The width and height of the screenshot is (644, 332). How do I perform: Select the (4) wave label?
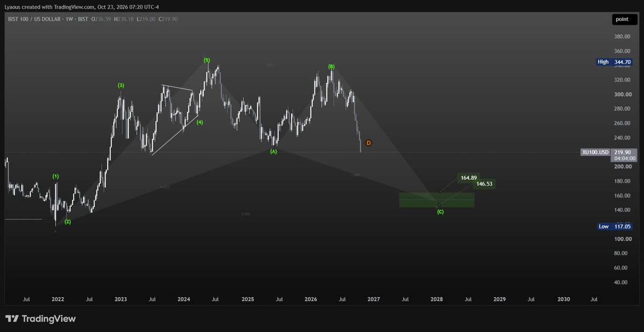coord(200,122)
